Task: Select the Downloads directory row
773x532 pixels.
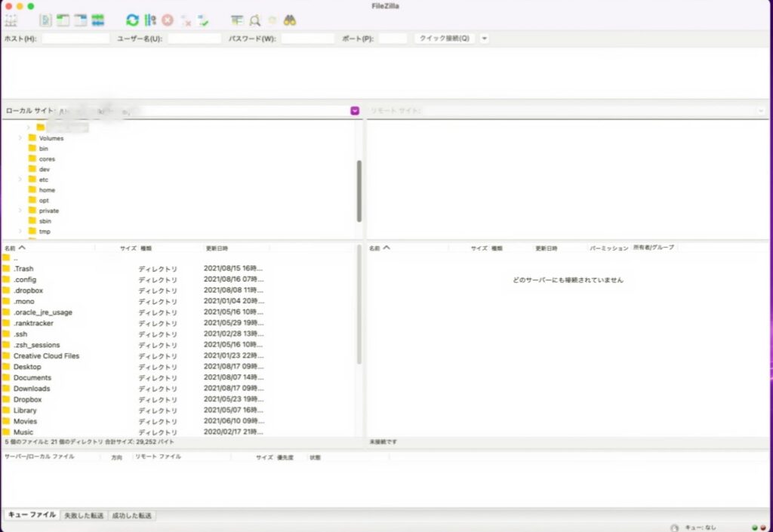Action: [179, 388]
